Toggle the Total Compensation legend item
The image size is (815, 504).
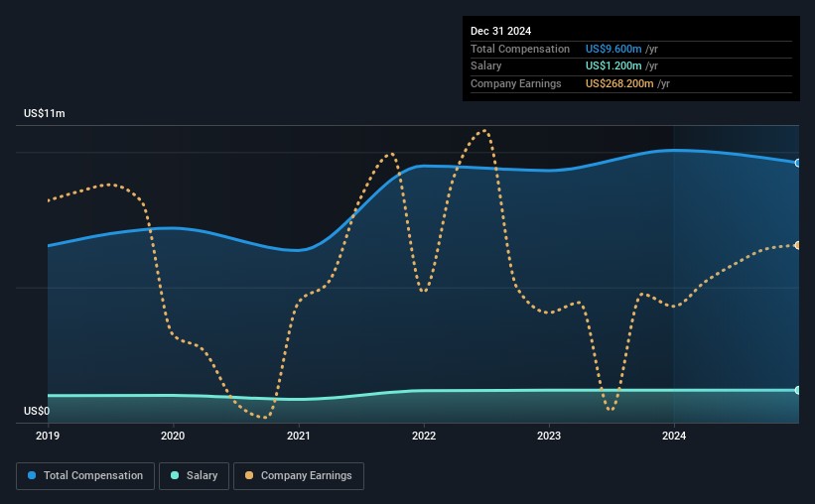tap(85, 476)
